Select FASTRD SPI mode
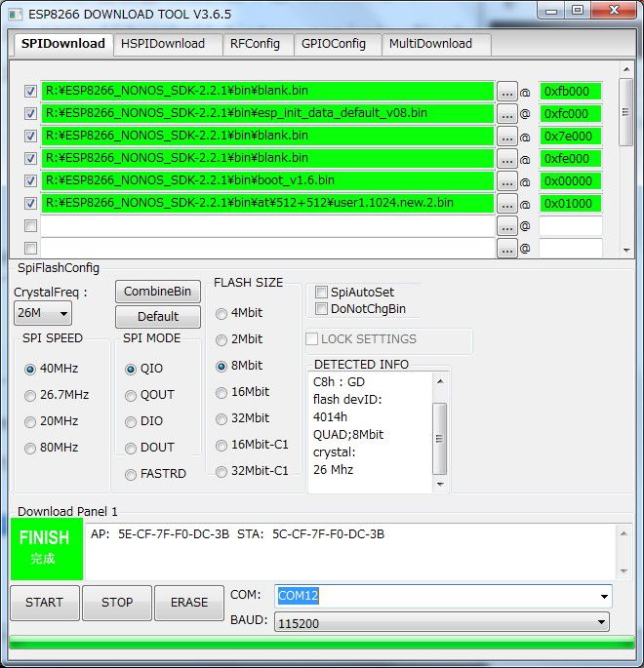The width and height of the screenshot is (644, 668). click(x=131, y=475)
